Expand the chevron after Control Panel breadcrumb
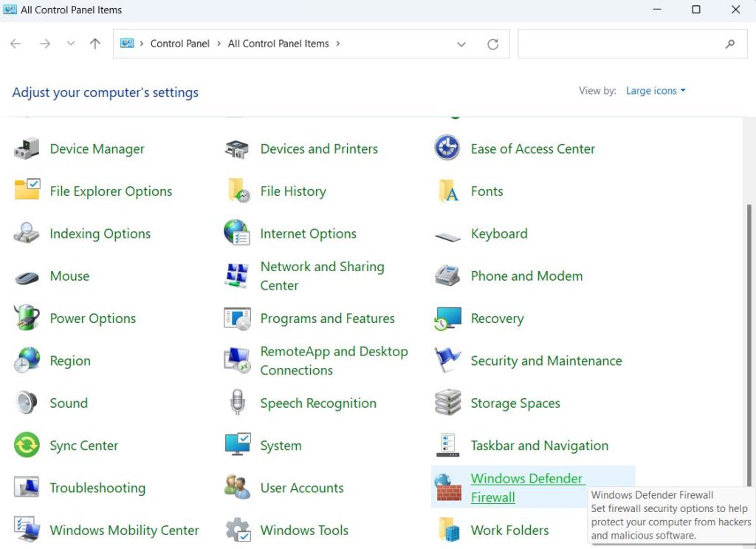The width and height of the screenshot is (756, 549). coord(219,44)
